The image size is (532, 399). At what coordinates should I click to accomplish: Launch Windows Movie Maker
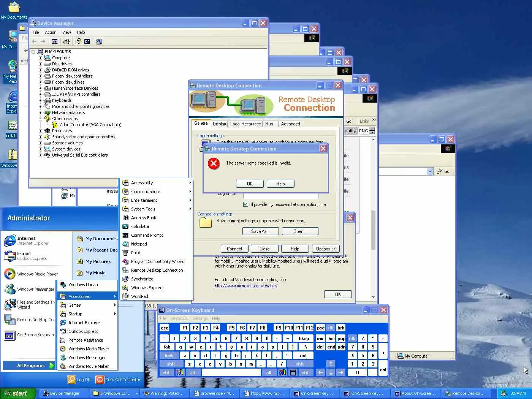point(88,366)
